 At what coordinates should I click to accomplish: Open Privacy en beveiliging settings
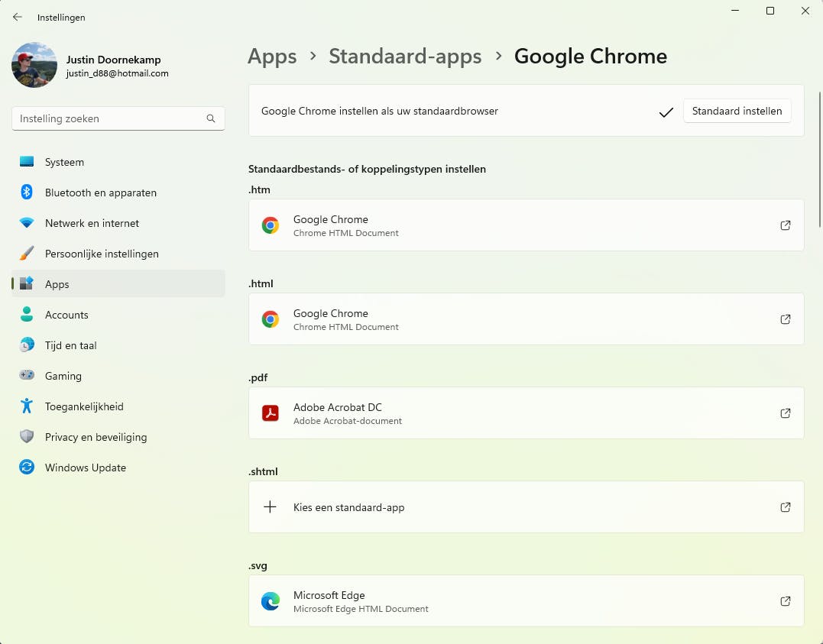[x=96, y=437]
